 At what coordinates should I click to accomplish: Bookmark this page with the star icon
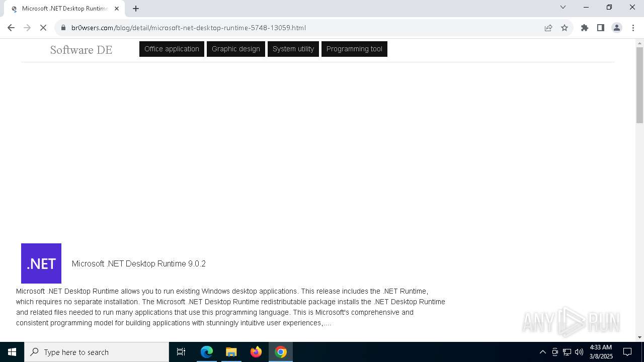pos(565,28)
